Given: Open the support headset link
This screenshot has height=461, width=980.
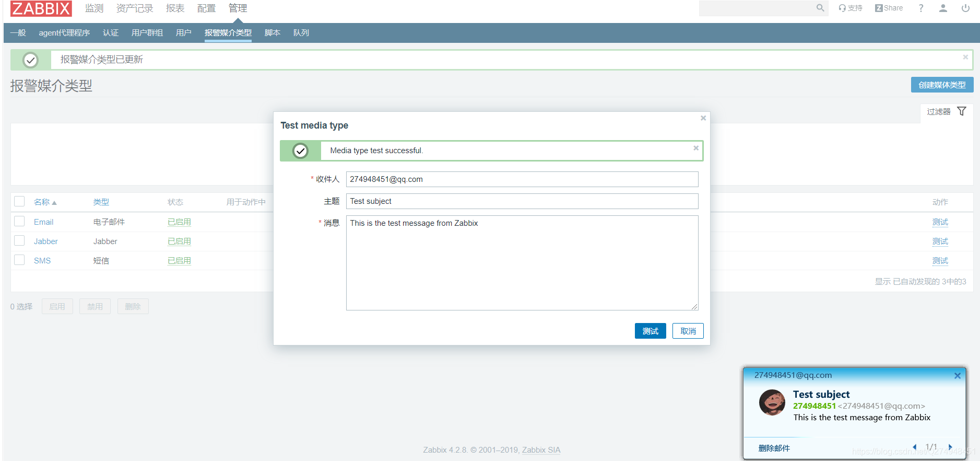Looking at the screenshot, I should click(851, 8).
